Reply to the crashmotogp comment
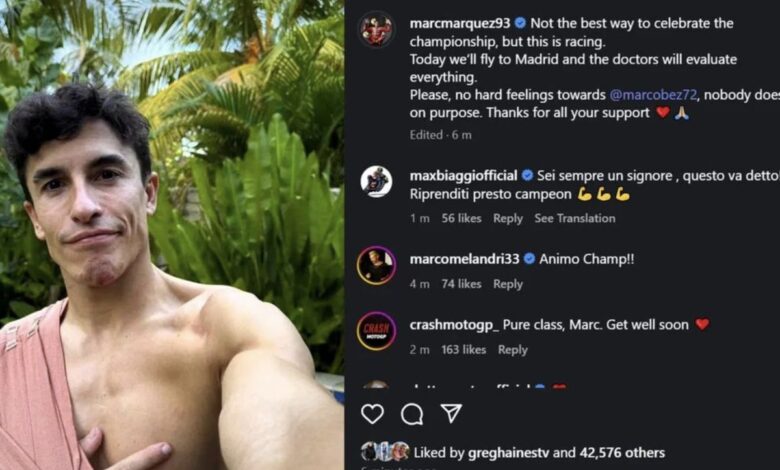Image resolution: width=780 pixels, height=470 pixels. [x=512, y=350]
